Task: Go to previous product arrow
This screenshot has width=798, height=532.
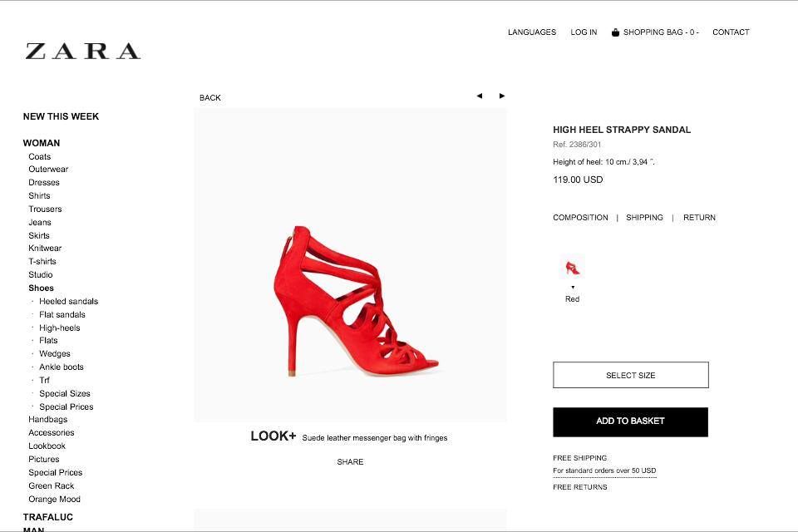Action: pyautogui.click(x=479, y=96)
